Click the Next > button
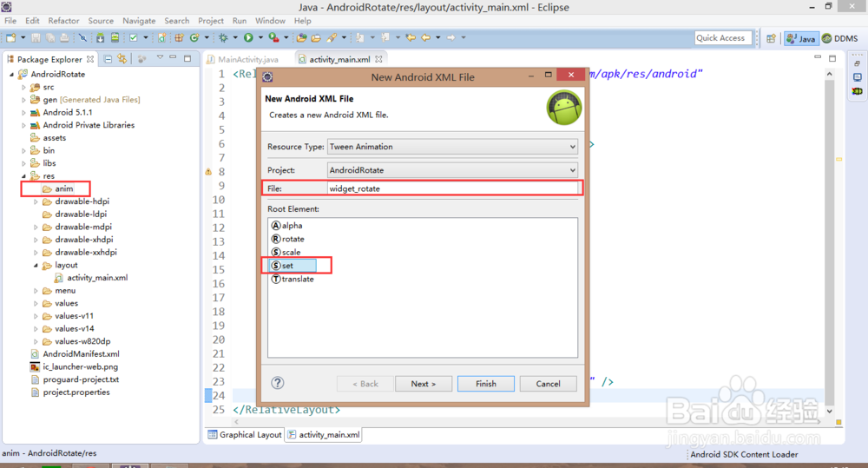Viewport: 868px width, 468px height. pos(424,383)
